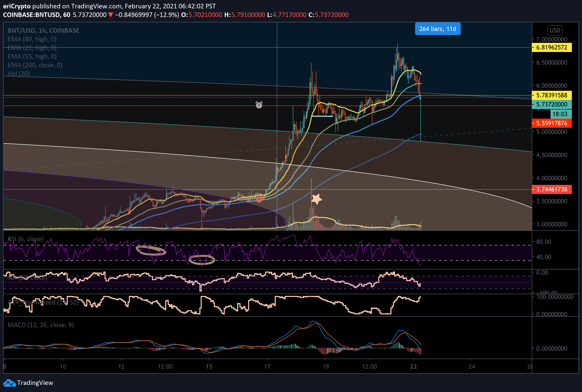Select the 5.55917876 red price label
This screenshot has height=392, width=582.
click(552, 123)
